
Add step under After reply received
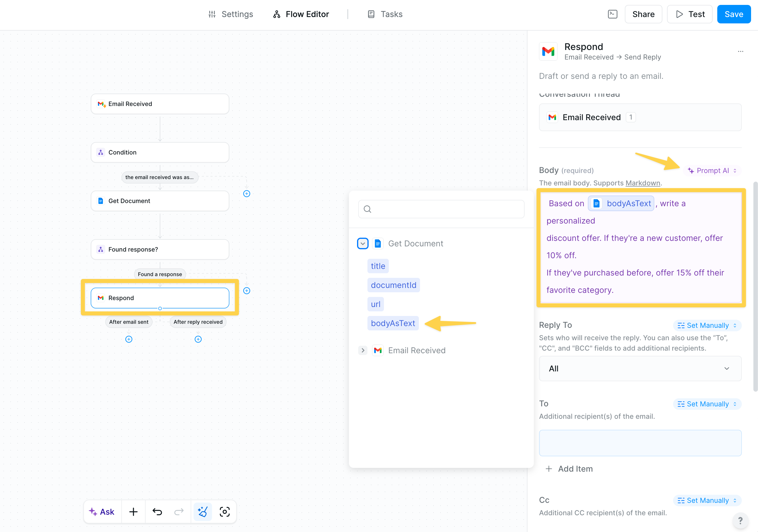[198, 339]
